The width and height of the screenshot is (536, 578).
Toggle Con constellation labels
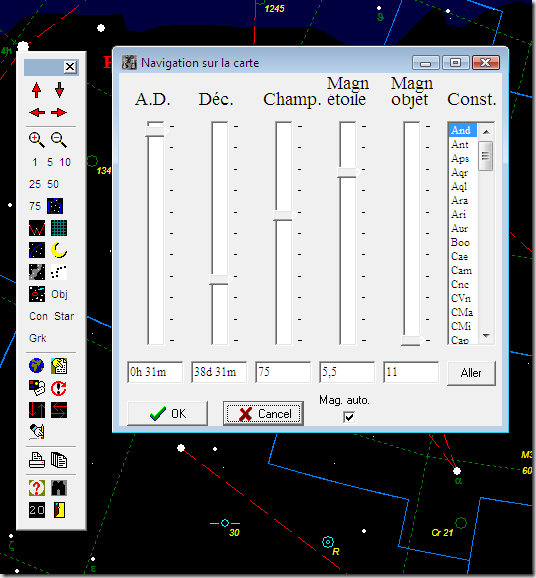coord(38,316)
